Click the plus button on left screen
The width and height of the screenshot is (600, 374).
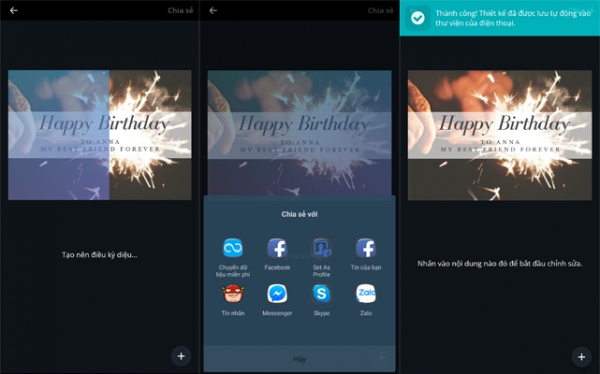(181, 356)
